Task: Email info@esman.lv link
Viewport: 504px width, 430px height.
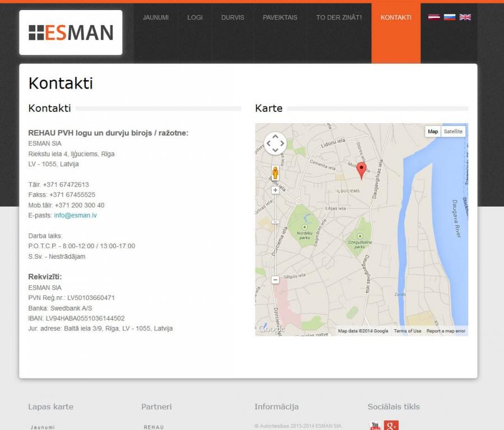Action: coord(75,216)
